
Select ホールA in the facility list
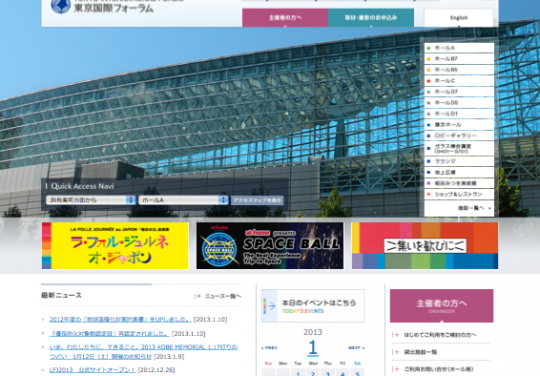coord(459,48)
